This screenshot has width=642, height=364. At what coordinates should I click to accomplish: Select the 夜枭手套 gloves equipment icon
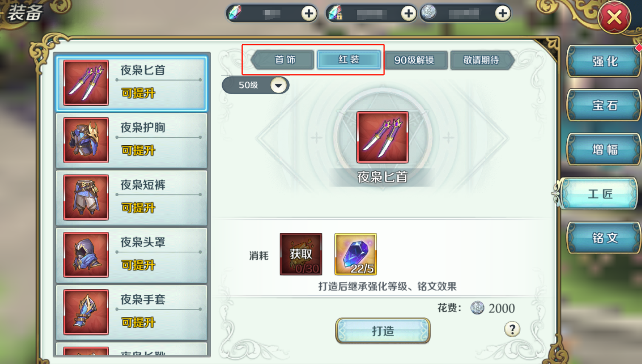point(86,312)
